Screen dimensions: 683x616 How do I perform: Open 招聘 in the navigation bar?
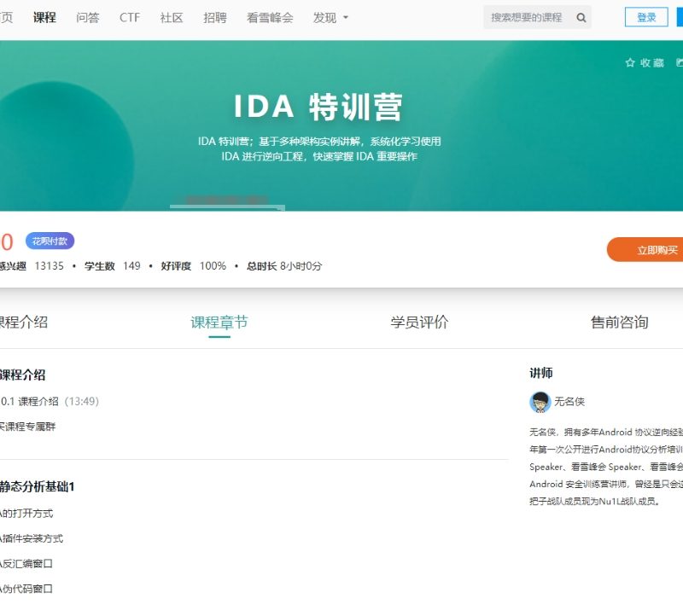[x=214, y=15]
